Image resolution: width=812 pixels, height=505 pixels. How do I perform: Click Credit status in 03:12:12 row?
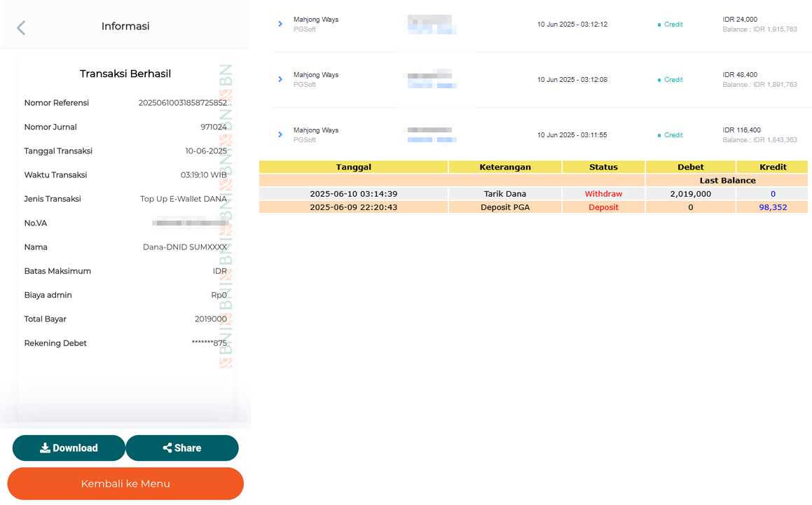pos(670,25)
